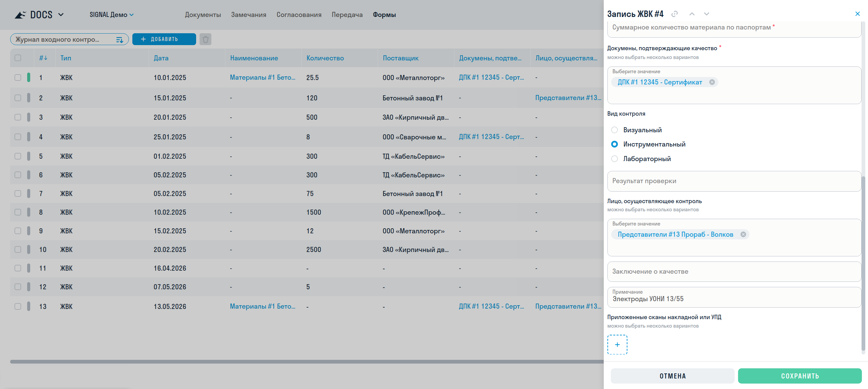Screen dimensions: 868x389
Task: Go to next record with down chevron
Action: point(706,14)
